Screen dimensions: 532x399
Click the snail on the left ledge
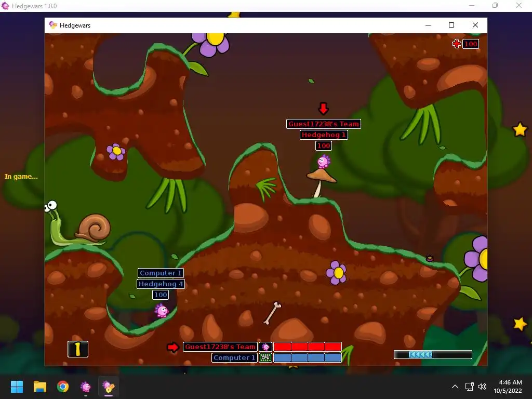[78, 223]
